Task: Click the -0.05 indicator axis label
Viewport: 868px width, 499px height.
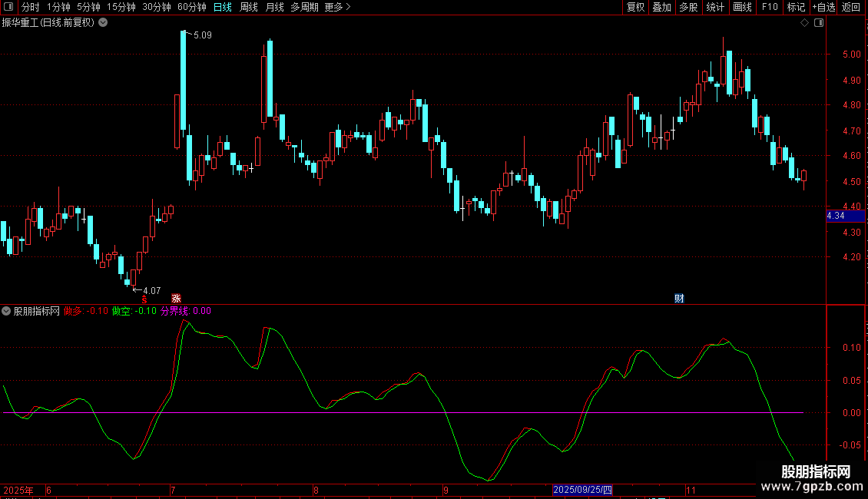Action: coord(850,444)
